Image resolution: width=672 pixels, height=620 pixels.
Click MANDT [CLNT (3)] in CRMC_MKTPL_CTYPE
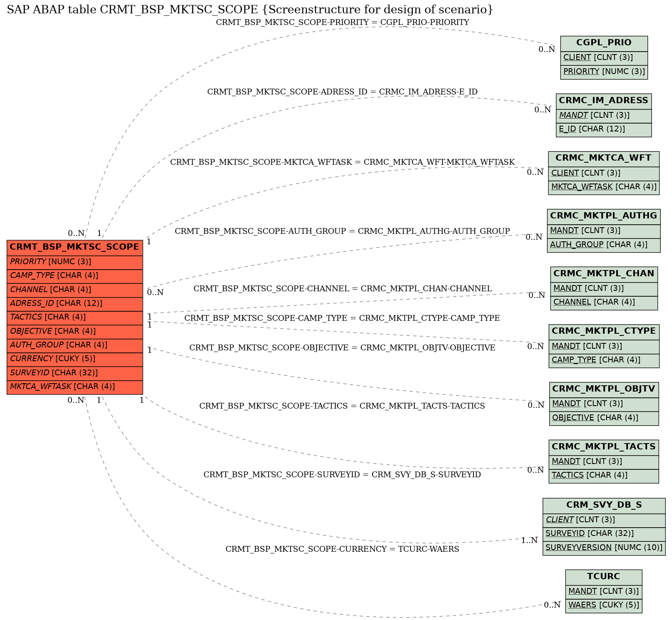click(604, 347)
